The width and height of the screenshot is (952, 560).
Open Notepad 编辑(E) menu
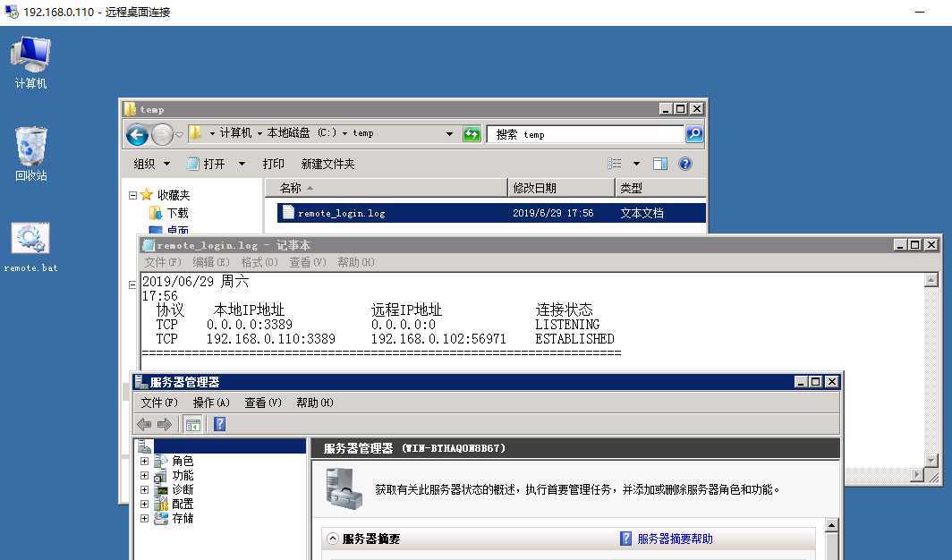(x=210, y=262)
